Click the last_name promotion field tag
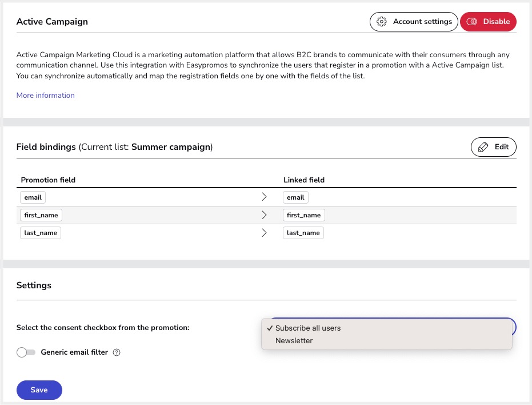This screenshot has width=532, height=405. point(41,233)
